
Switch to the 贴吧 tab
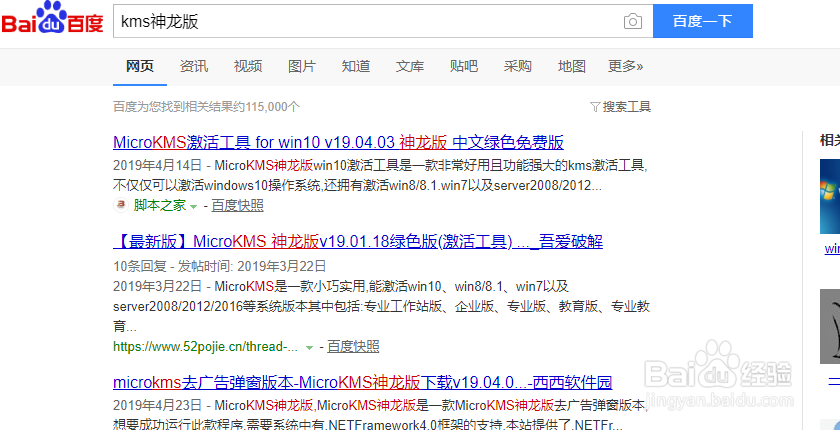point(464,66)
